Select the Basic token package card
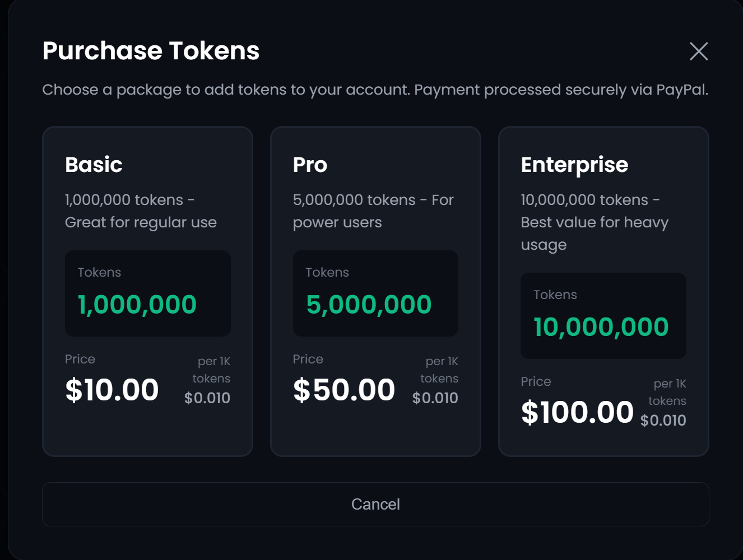The width and height of the screenshot is (743, 560). (147, 291)
